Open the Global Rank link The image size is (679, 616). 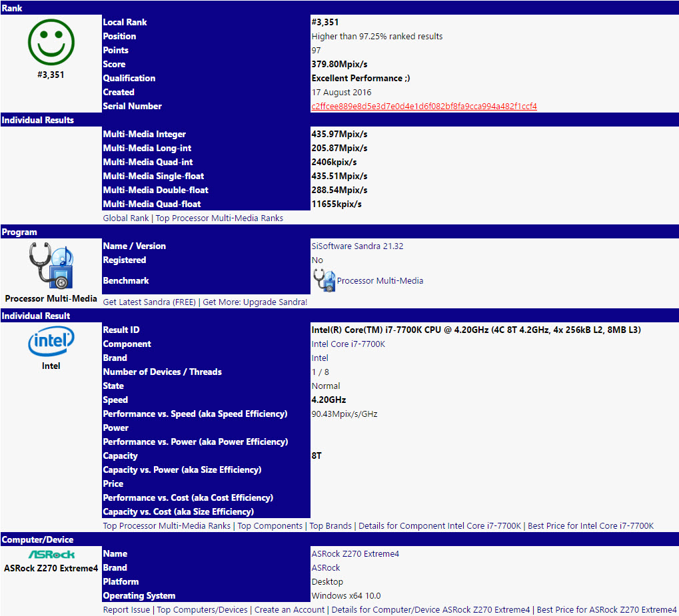[125, 218]
